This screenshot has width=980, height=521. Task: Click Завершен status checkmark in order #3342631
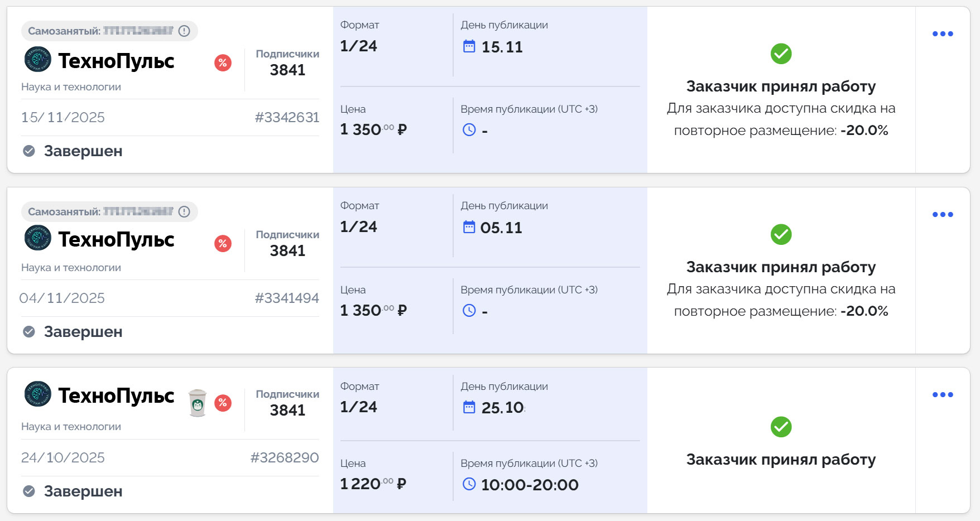(29, 151)
